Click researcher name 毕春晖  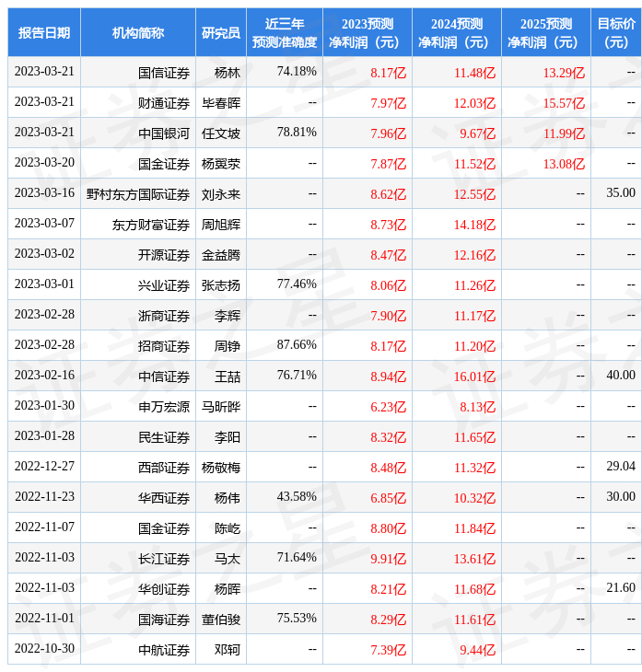tap(221, 103)
